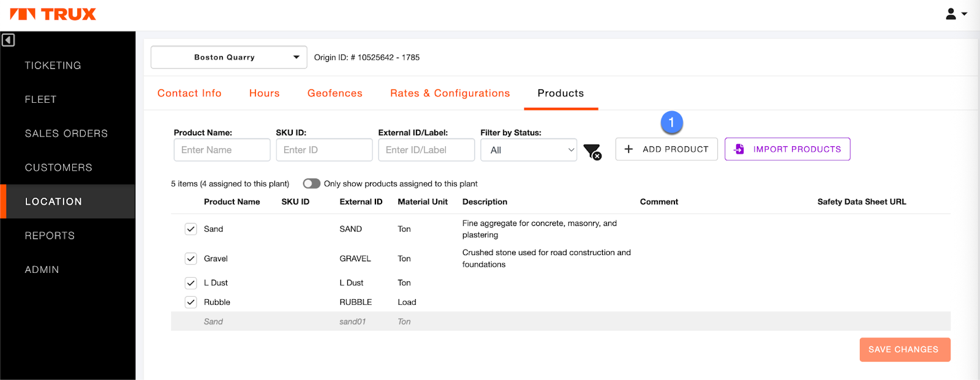Uncheck the Gravel product checkbox
This screenshot has width=980, height=380.
(x=190, y=259)
